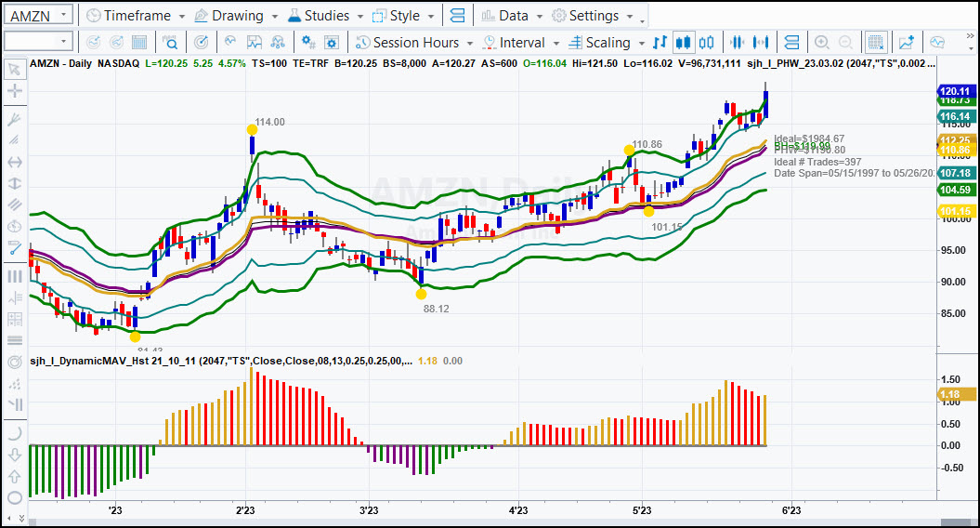Click the sjh_I_DynamicMAV_Hst study label
980x528 pixels.
tap(221, 361)
